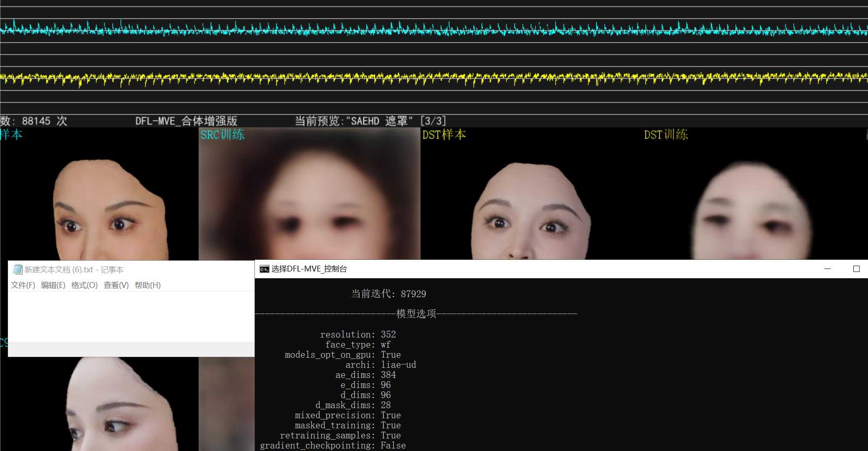Click the SRC训练 blurred face preview
This screenshot has width=868, height=451.
[309, 194]
